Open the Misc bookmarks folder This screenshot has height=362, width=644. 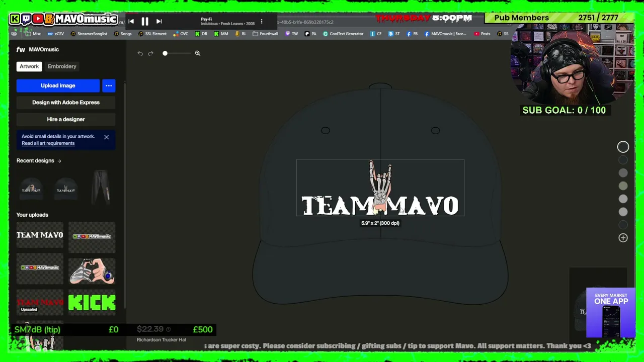coord(33,34)
